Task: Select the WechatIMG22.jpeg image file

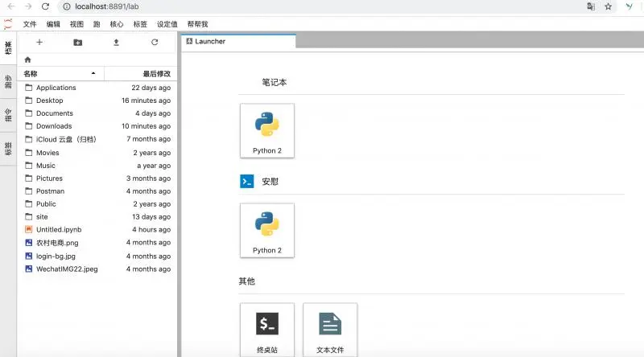Action: click(x=97, y=269)
